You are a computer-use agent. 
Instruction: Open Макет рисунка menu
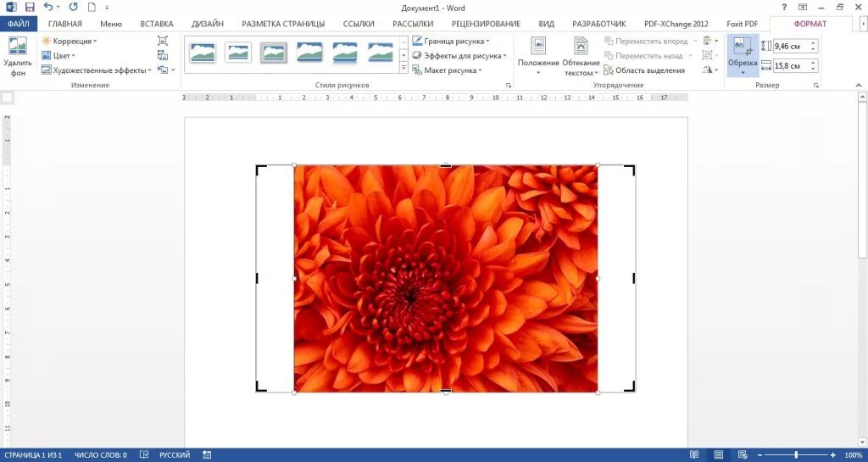point(448,70)
